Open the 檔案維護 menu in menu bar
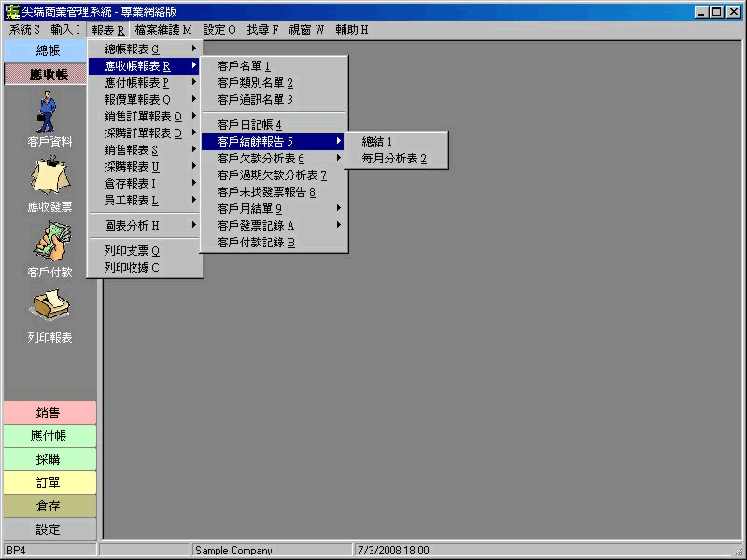747x560 pixels. click(162, 30)
